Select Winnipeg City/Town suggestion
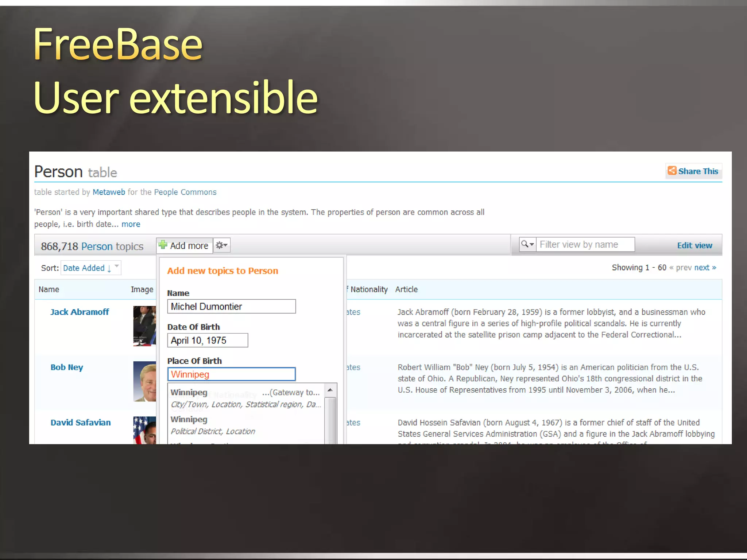This screenshot has width=747, height=560. (246, 398)
